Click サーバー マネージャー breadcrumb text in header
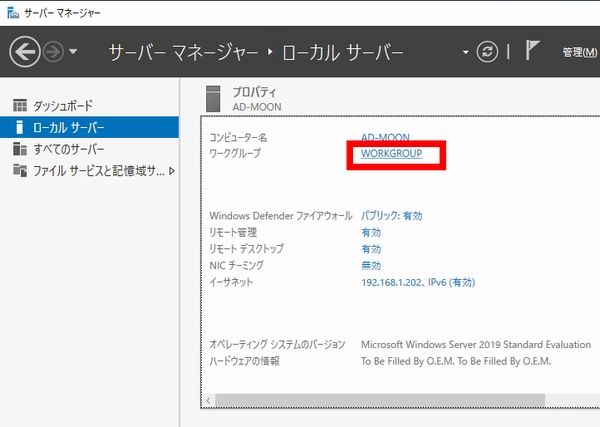600x427 pixels. point(183,52)
